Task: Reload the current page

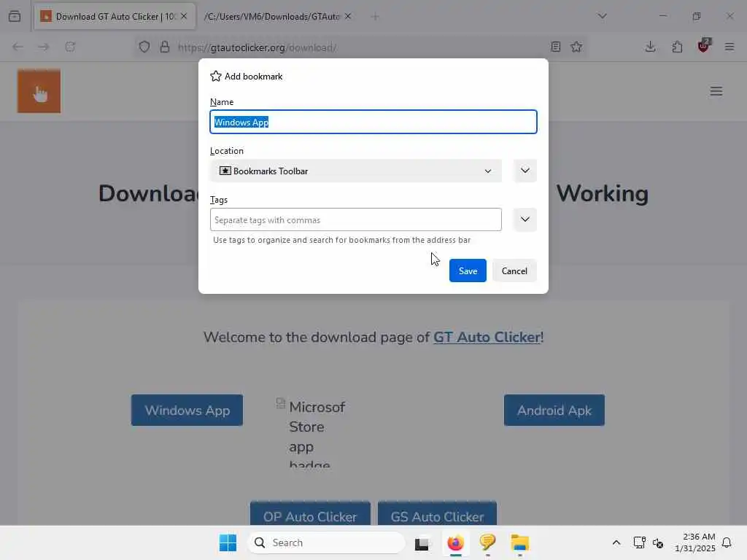Action: pos(70,47)
